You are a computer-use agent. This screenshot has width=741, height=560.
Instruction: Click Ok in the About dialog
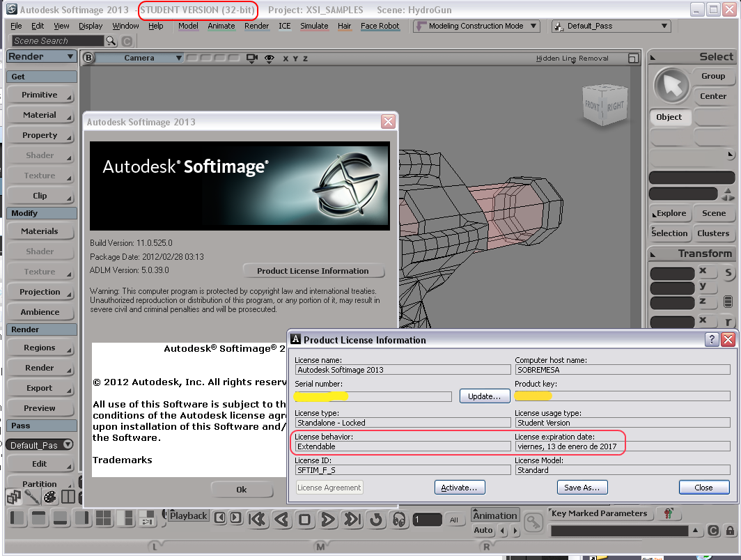(x=242, y=490)
